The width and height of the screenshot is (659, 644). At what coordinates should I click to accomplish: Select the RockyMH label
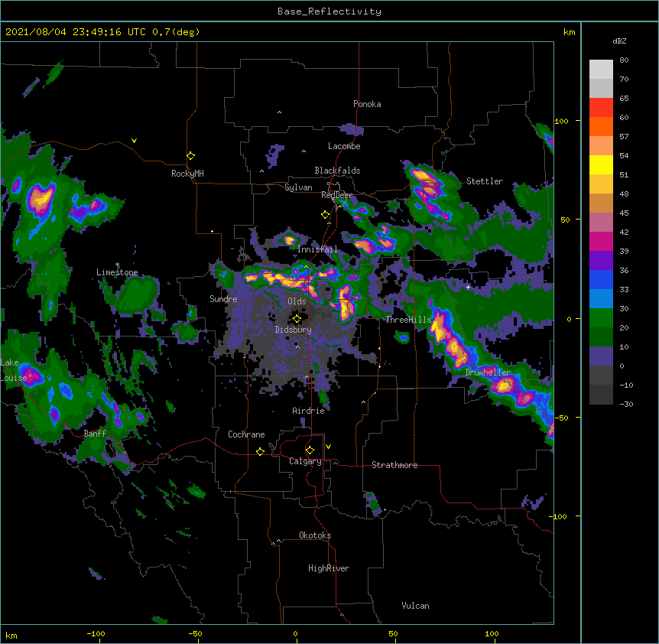[187, 174]
